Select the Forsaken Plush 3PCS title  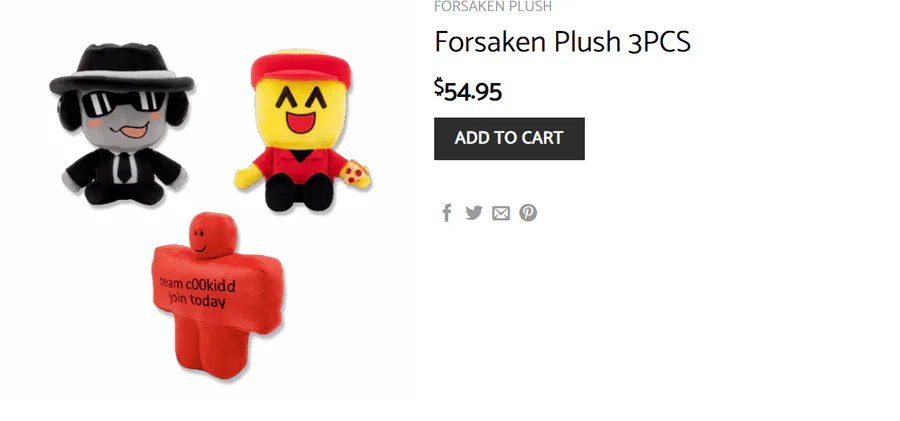(562, 42)
